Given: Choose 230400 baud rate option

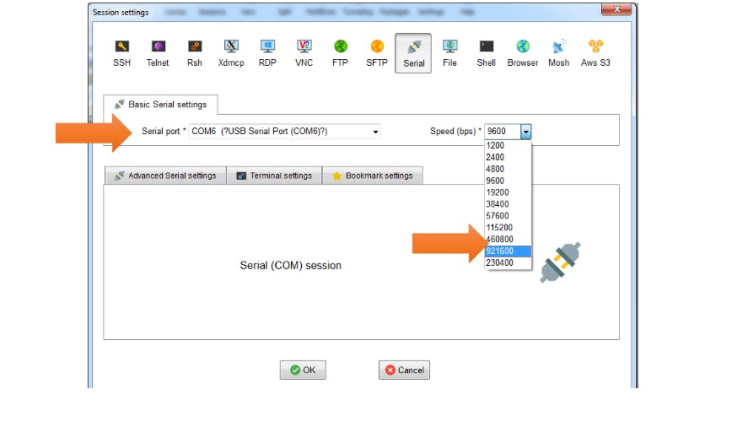Looking at the screenshot, I should coord(508,263).
